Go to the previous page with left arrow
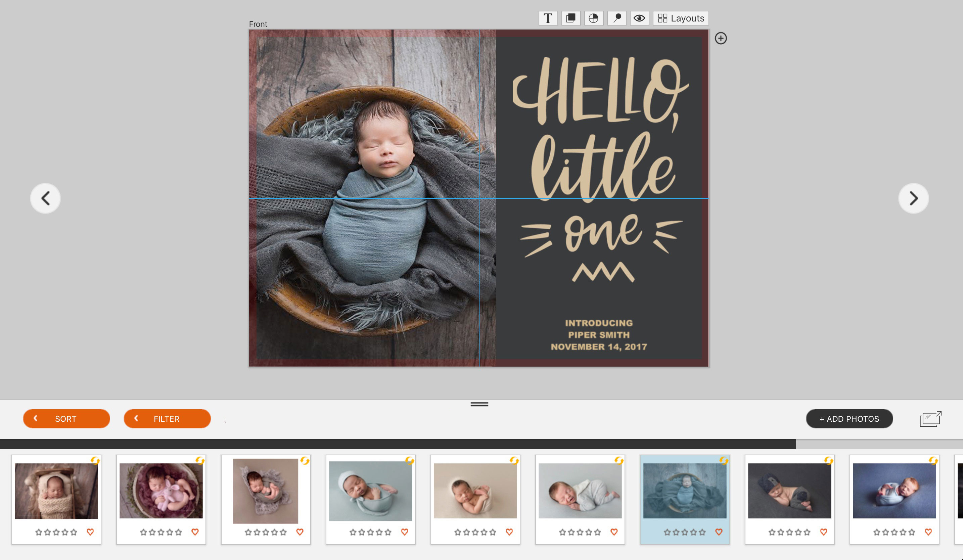Viewport: 963px width, 560px height. [45, 198]
